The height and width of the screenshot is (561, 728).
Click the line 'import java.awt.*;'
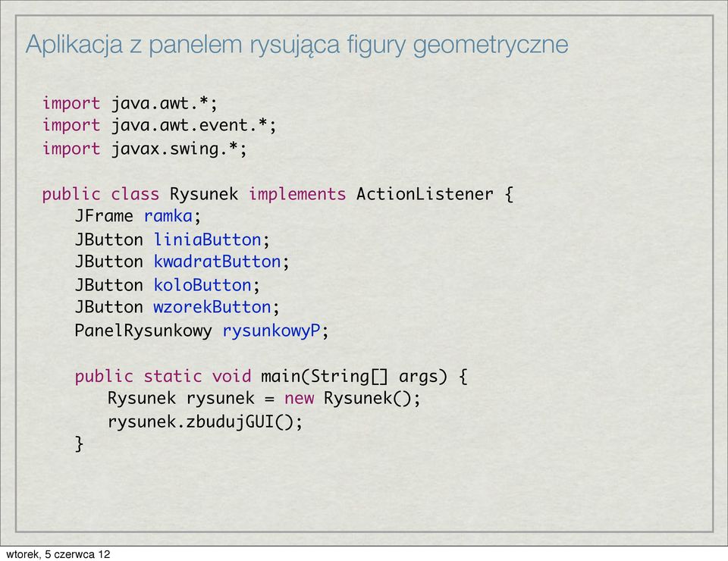[x=130, y=103]
